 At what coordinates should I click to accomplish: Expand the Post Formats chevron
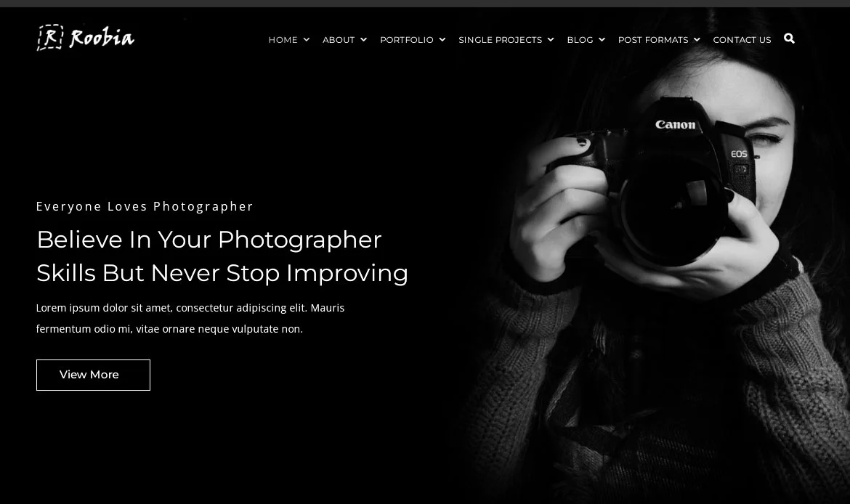(697, 39)
